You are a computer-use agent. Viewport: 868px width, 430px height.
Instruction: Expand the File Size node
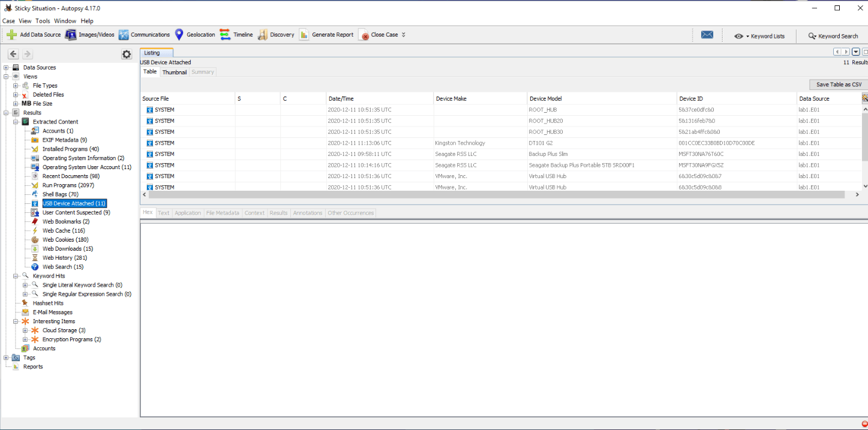pos(16,104)
